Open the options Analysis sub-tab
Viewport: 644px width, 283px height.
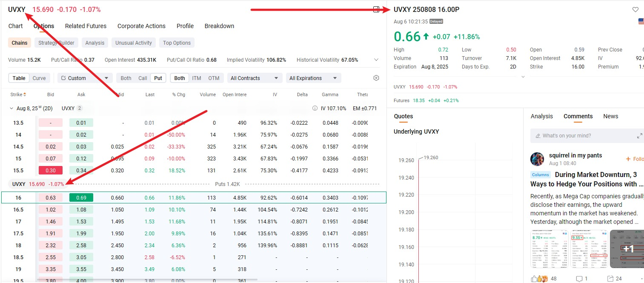point(95,43)
